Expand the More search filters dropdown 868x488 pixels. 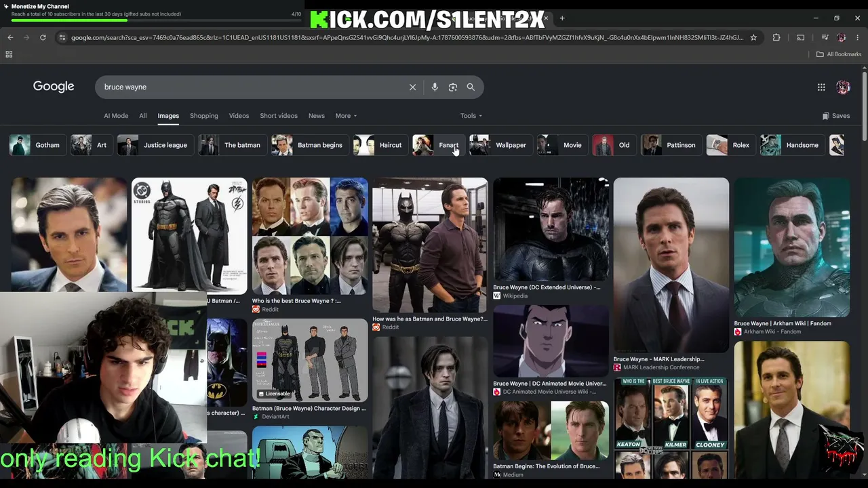[346, 116]
